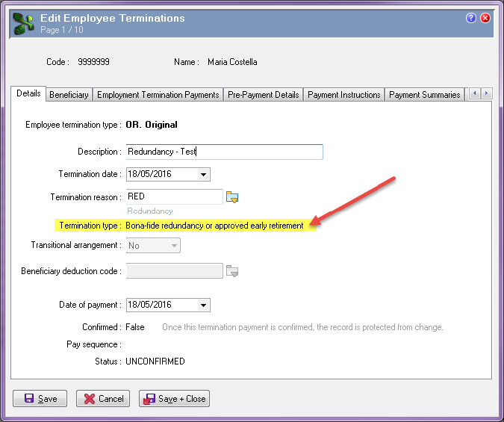Click the Beneficiary deduction code lookup icon
The height and width of the screenshot is (422, 504).
tap(232, 271)
